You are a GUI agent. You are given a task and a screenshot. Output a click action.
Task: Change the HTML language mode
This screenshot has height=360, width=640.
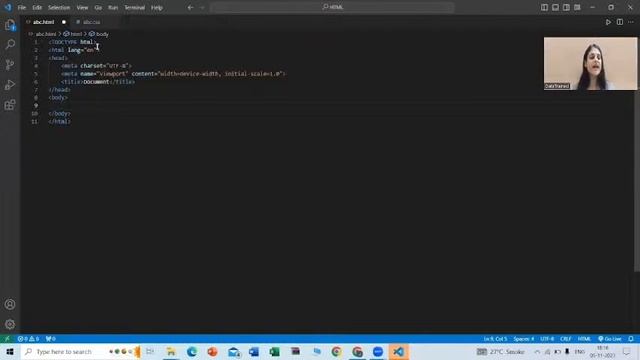coord(584,339)
